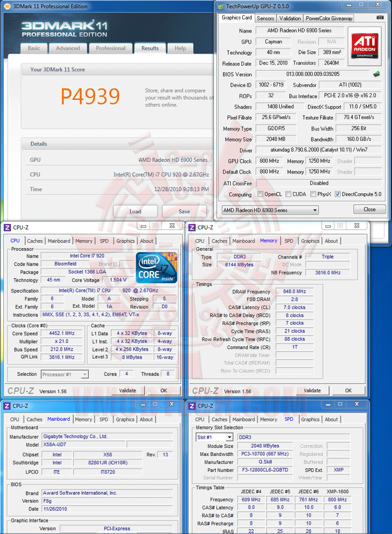This screenshot has width=392, height=534.
Task: Click the Driver field atiumdag 8.790.6.2000
Action: 319,150
